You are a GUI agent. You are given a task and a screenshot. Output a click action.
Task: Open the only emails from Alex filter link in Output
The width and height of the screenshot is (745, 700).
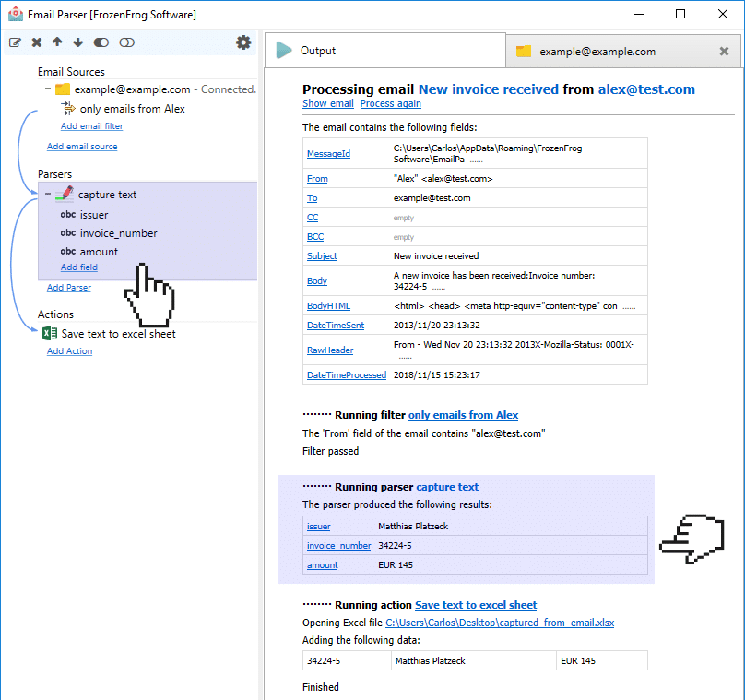(463, 415)
